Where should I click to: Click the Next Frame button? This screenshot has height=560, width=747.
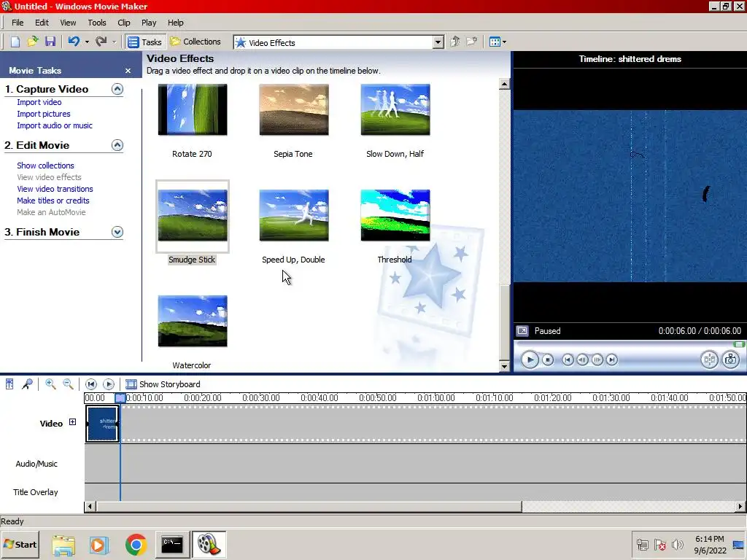click(x=597, y=359)
